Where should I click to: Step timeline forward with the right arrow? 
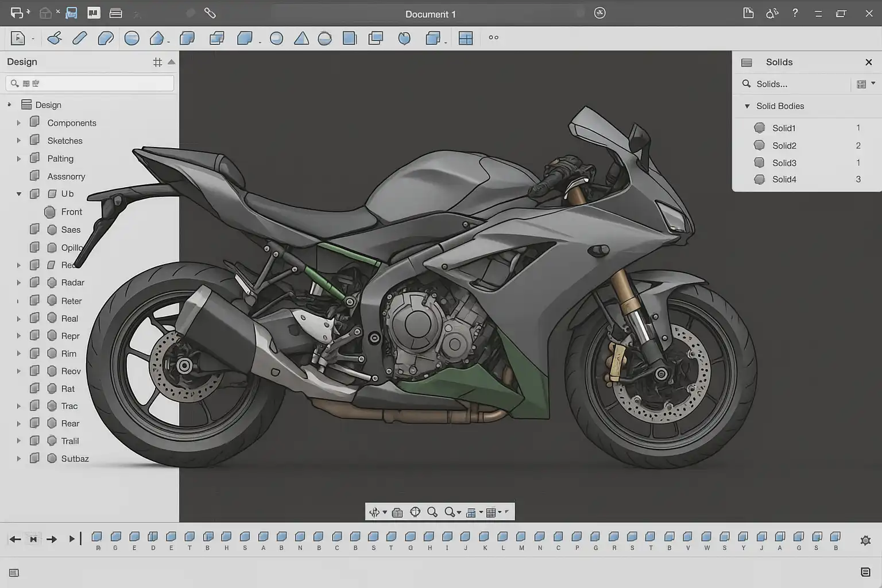pyautogui.click(x=52, y=539)
